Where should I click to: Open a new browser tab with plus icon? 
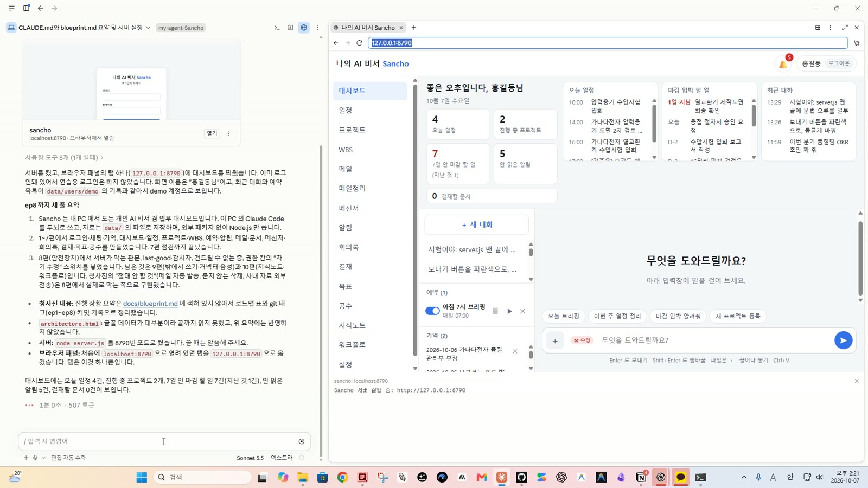point(414,28)
